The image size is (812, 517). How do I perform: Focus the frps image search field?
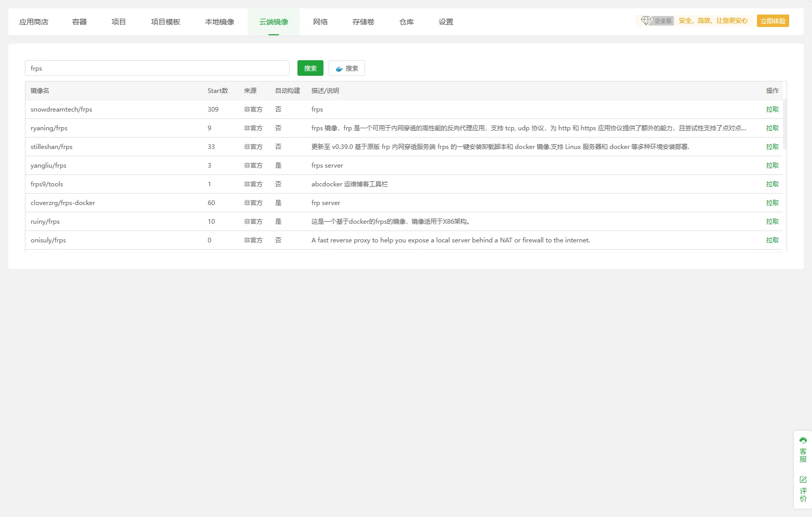[x=157, y=69]
